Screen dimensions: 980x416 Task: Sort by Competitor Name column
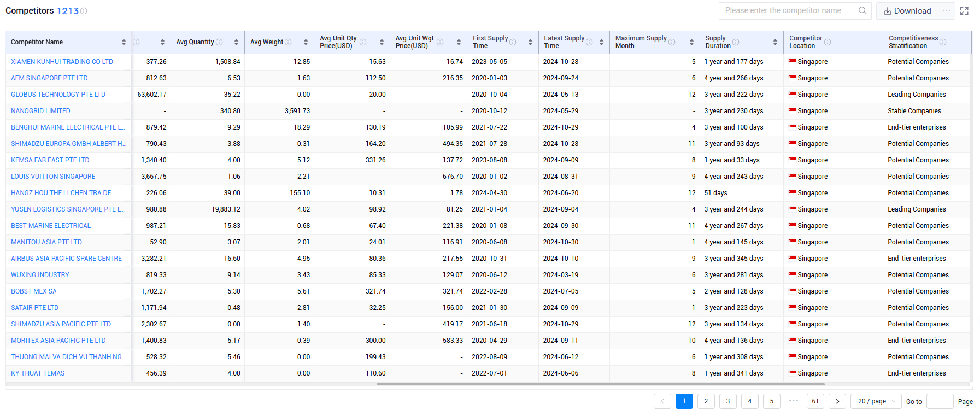[x=124, y=42]
